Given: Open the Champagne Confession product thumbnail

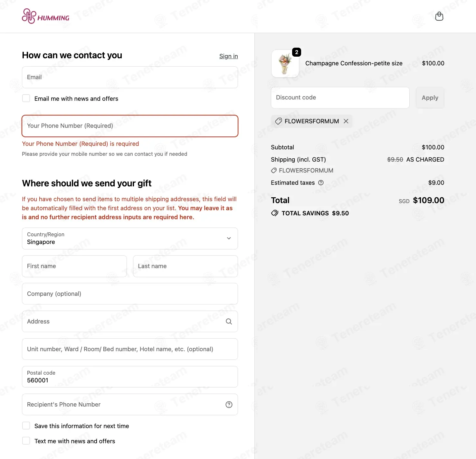Looking at the screenshot, I should (285, 63).
